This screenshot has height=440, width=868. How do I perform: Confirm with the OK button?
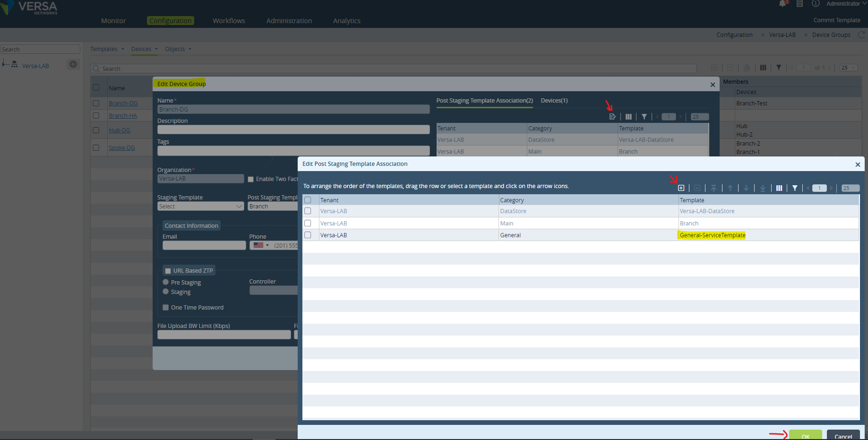point(806,435)
